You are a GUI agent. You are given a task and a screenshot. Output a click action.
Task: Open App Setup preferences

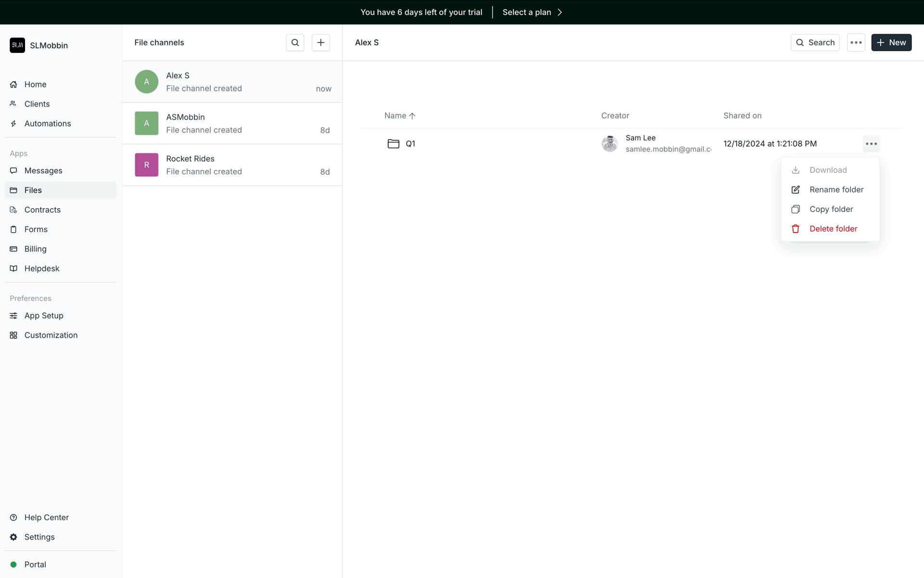coord(61,315)
